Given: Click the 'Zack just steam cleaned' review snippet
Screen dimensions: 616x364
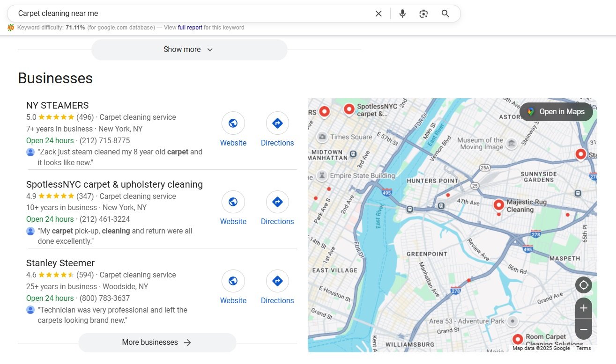Looking at the screenshot, I should click(120, 157).
